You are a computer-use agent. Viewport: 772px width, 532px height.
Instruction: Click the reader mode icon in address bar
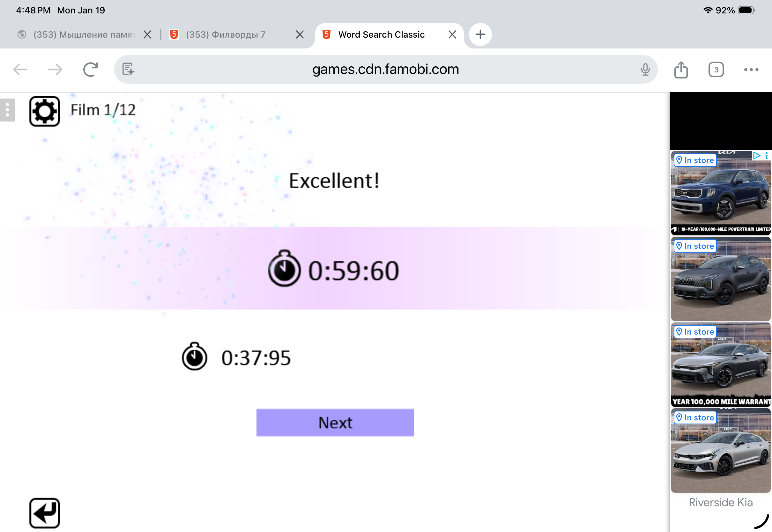click(128, 69)
